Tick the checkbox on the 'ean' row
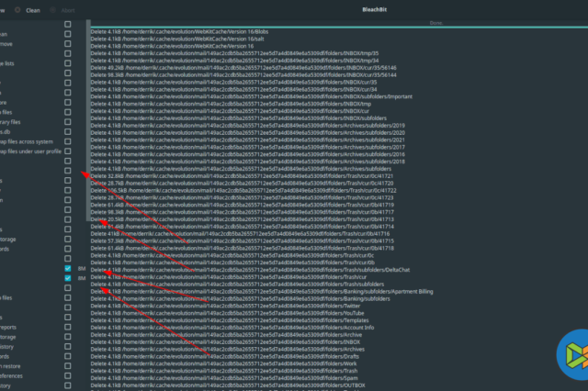 click(67, 34)
